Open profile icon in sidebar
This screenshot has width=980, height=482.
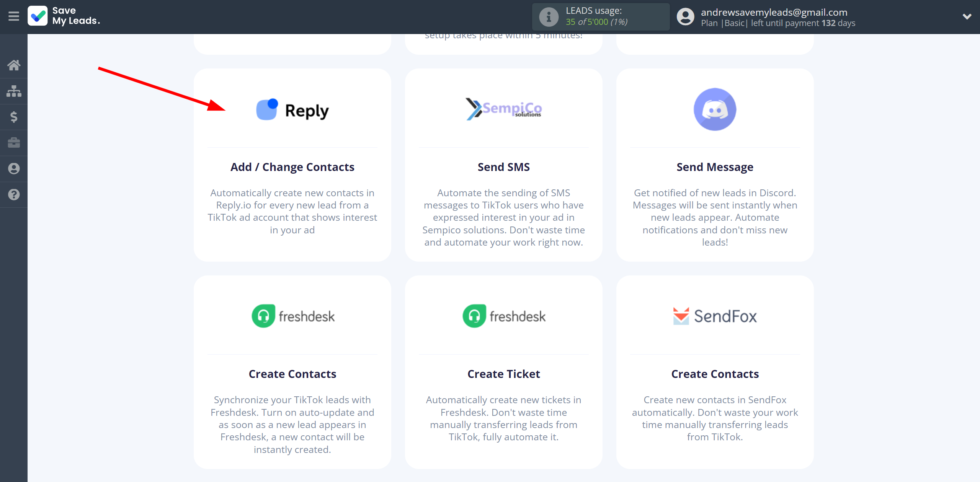pos(14,169)
